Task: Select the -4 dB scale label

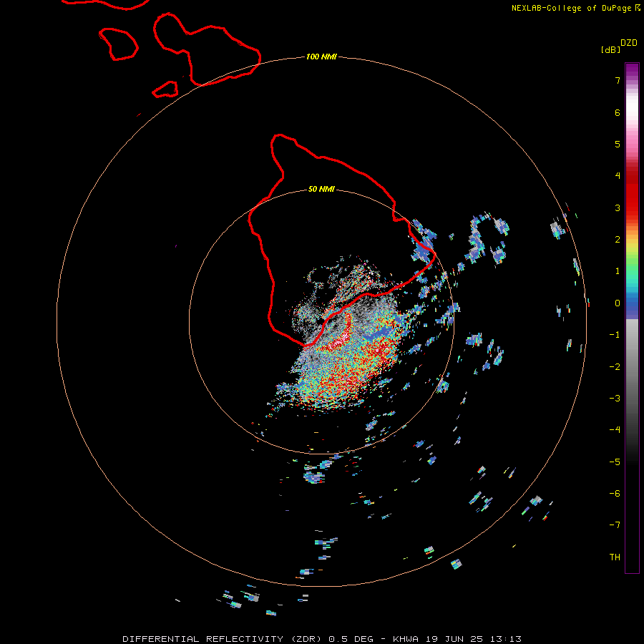Action: point(615,430)
